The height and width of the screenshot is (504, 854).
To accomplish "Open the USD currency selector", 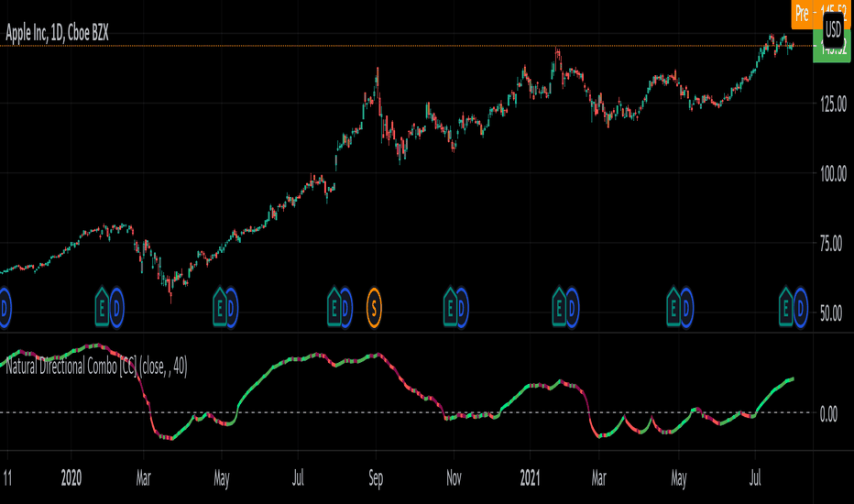I will click(833, 28).
